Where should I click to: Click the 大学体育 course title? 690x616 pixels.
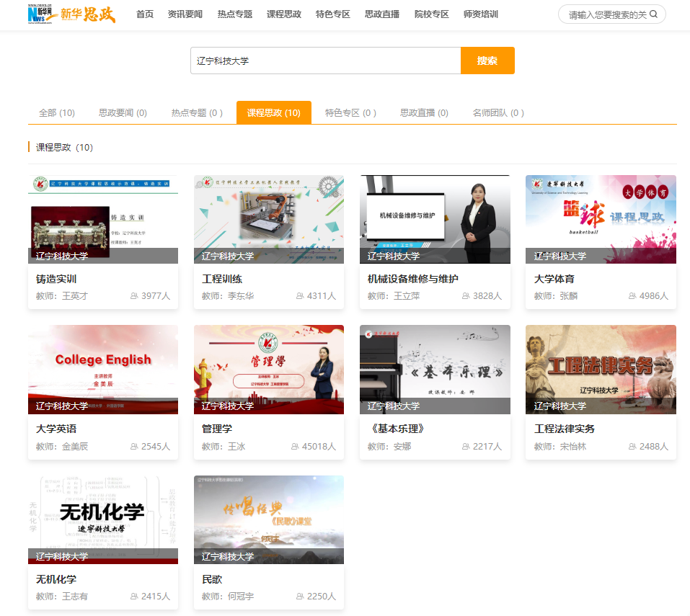(x=554, y=279)
